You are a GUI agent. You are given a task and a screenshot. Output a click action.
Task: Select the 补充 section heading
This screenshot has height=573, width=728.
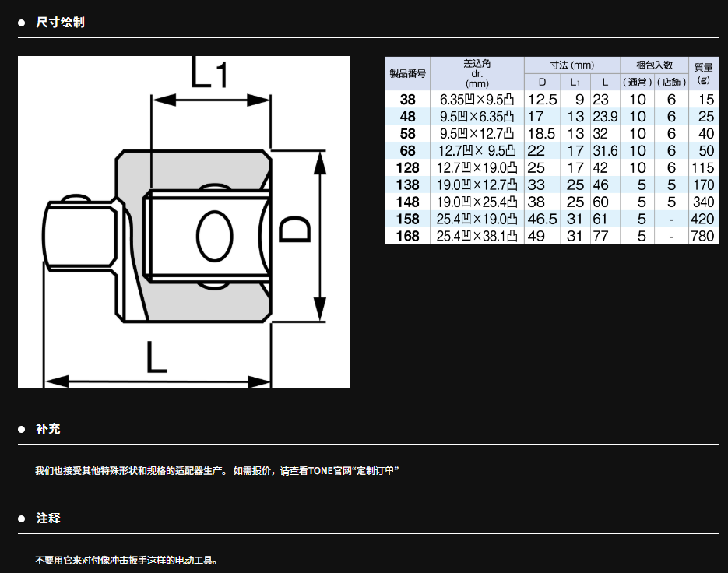(x=48, y=429)
